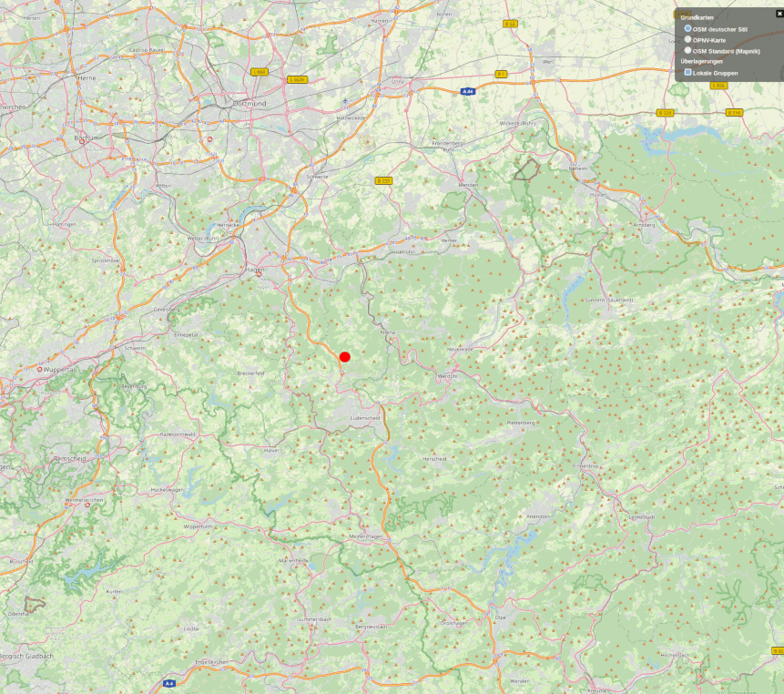Viewport: 784px width, 694px height.
Task: Click the Radevormwald town label
Action: point(178,434)
